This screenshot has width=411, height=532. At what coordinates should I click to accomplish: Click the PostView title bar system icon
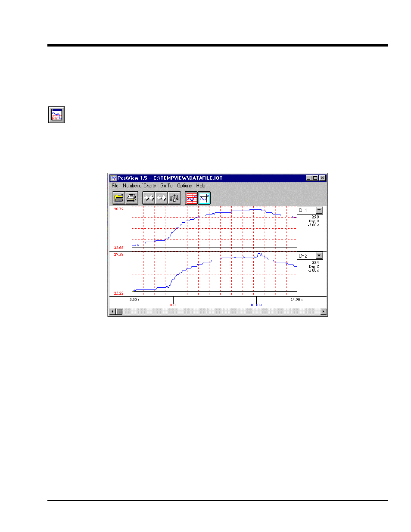point(113,178)
